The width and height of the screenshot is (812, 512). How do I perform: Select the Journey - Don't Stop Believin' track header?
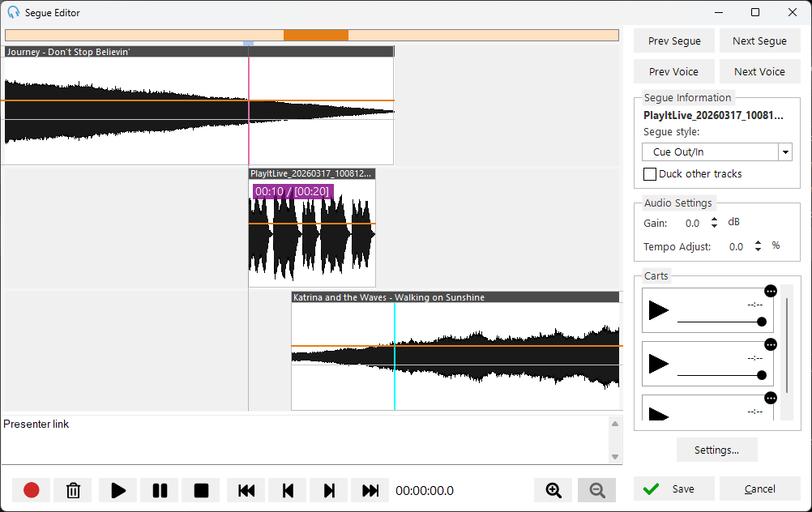click(x=199, y=52)
